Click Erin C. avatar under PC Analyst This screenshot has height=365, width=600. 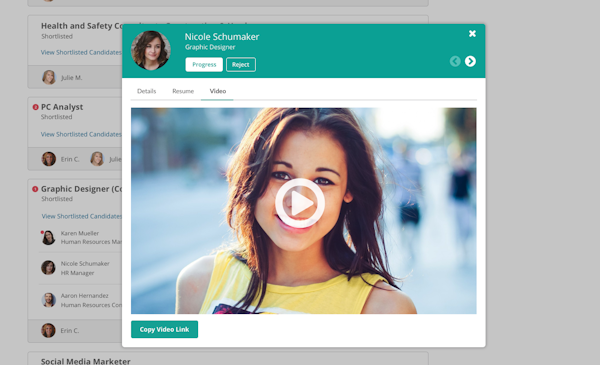(49, 159)
